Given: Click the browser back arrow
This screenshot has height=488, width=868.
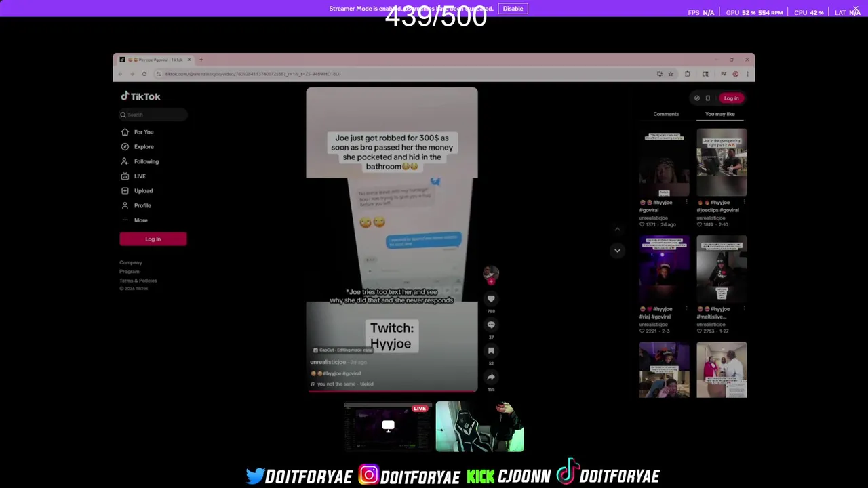Looking at the screenshot, I should click(121, 74).
